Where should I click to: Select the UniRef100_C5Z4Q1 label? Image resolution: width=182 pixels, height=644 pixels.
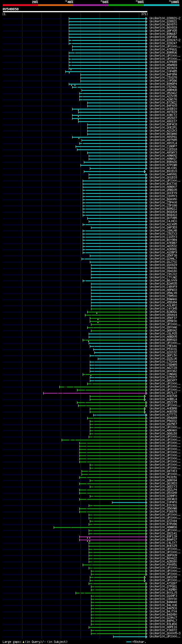pyautogui.click(x=163, y=87)
